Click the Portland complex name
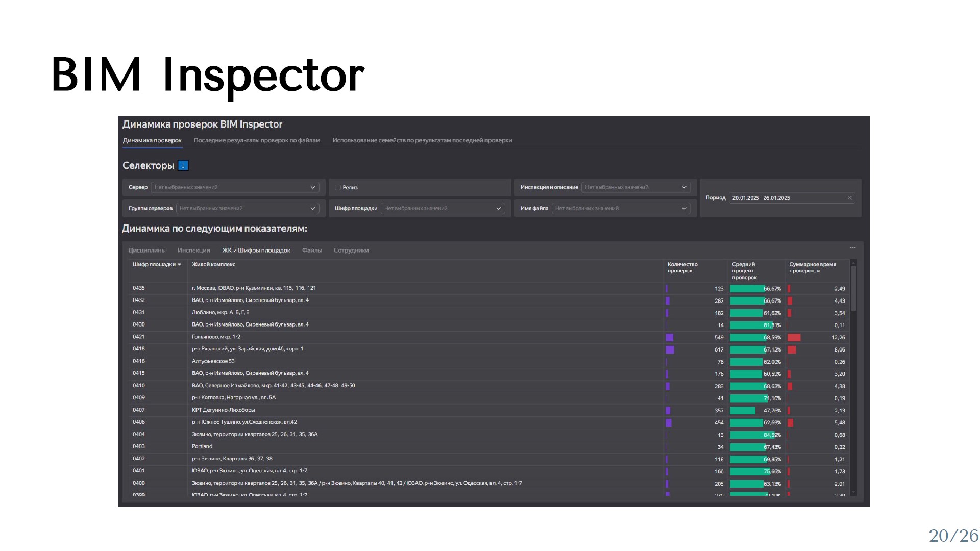The width and height of the screenshot is (980, 551). coord(202,446)
